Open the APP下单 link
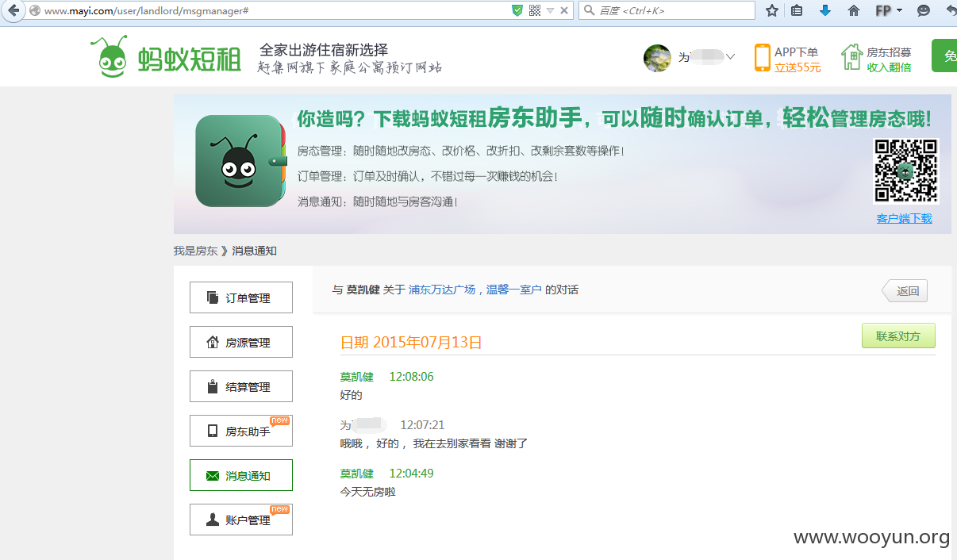Viewport: 957px width, 560px height. pos(796,52)
